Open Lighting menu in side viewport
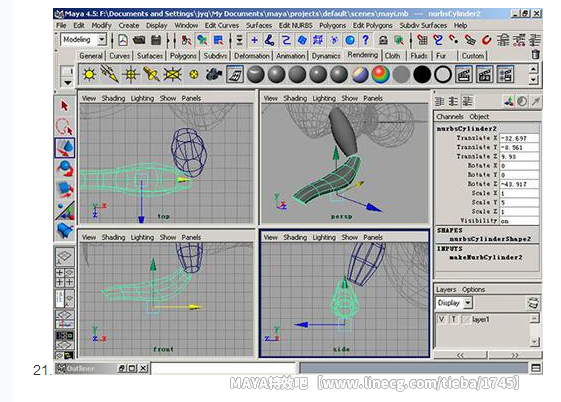Screen dimensions: 561x402 coord(324,237)
